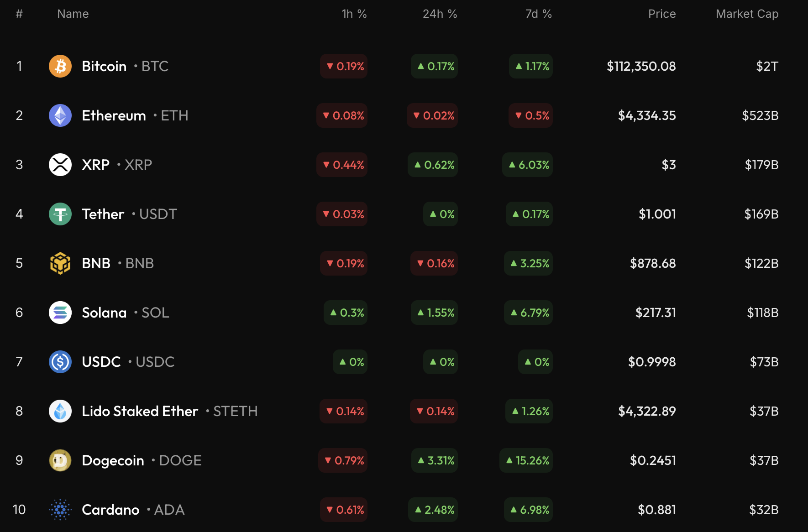Sort by 24h % column header

point(440,14)
